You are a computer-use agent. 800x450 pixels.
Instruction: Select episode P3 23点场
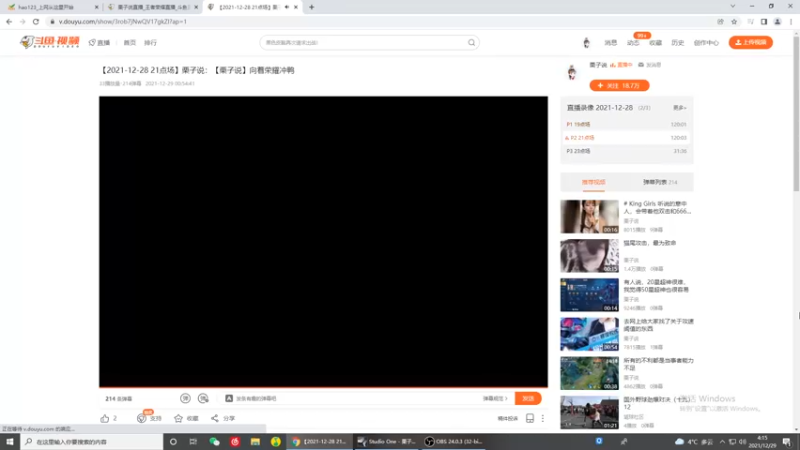pos(626,151)
